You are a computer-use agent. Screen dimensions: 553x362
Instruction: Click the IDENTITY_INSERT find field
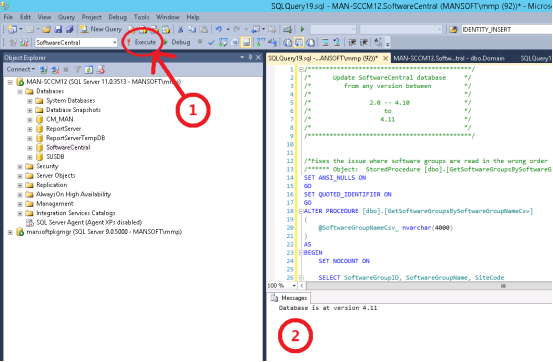pos(506,30)
